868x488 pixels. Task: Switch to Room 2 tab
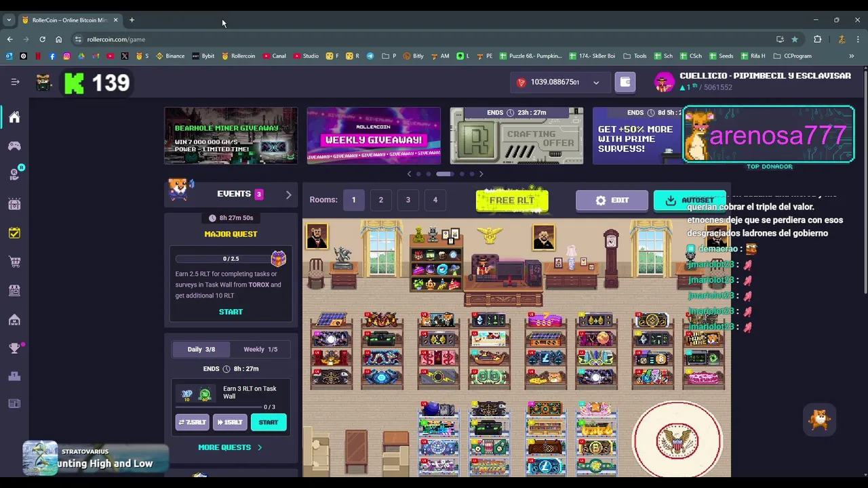click(x=380, y=200)
